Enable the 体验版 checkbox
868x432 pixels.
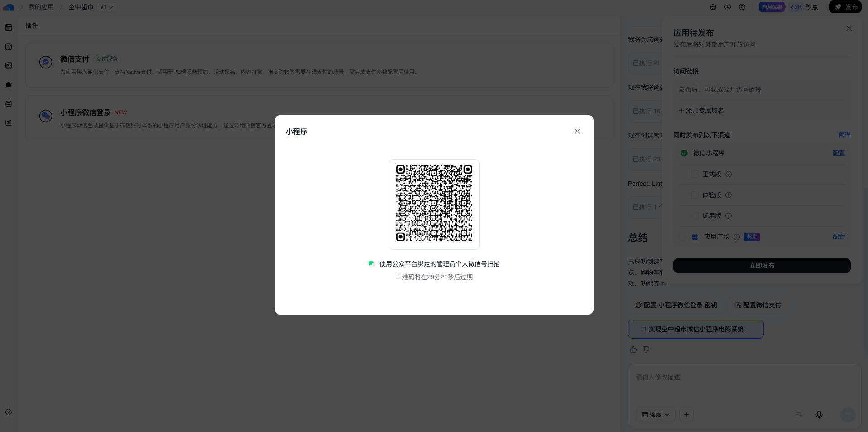695,195
